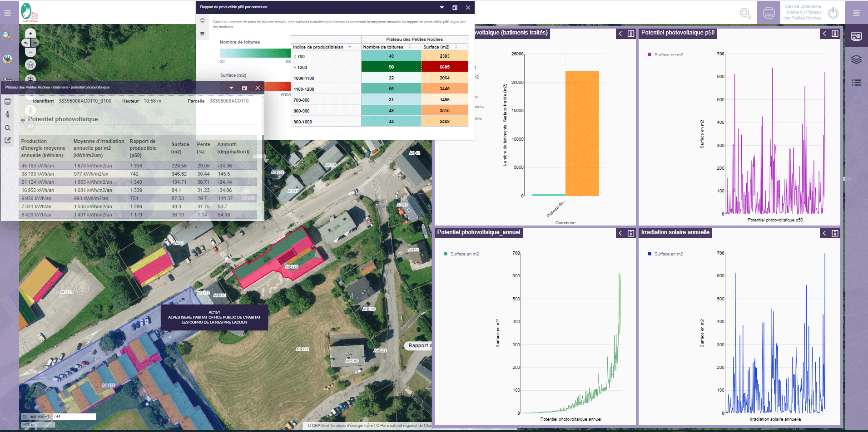This screenshot has height=432, width=868.
Task: Open the layers stack icon
Action: (x=856, y=59)
